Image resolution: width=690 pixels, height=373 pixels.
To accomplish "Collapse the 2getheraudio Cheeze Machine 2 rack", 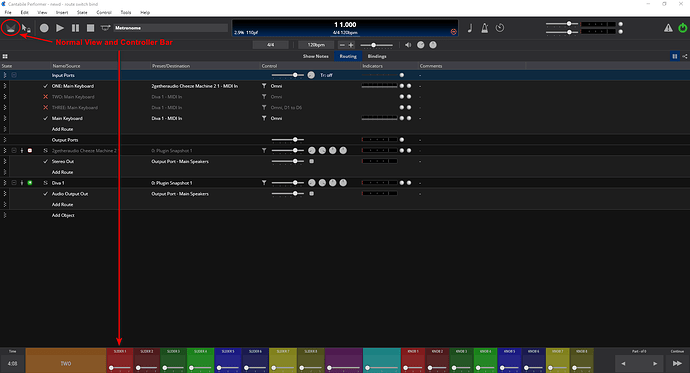I will coord(14,150).
